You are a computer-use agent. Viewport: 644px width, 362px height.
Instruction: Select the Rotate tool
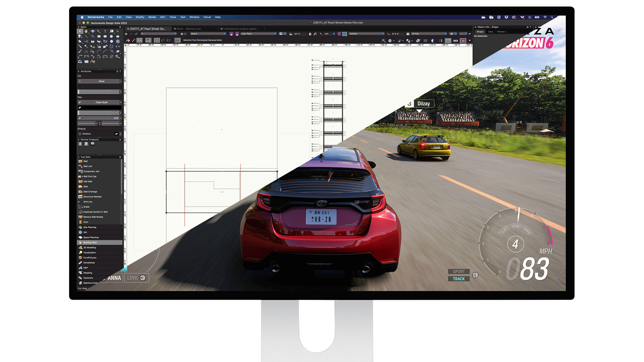tap(111, 46)
